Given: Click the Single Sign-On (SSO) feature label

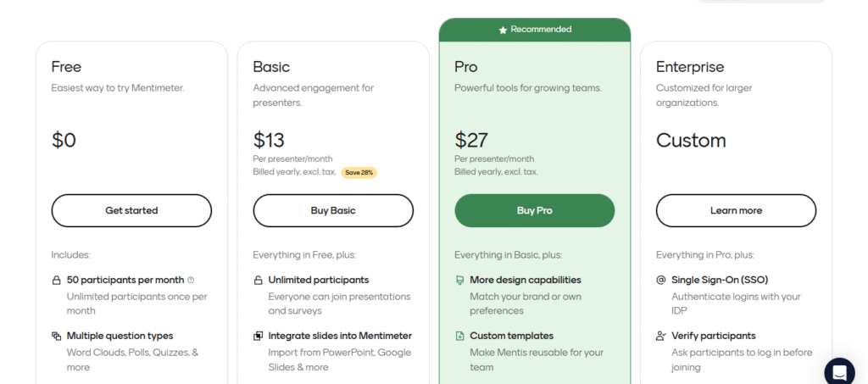Looking at the screenshot, I should (x=720, y=280).
